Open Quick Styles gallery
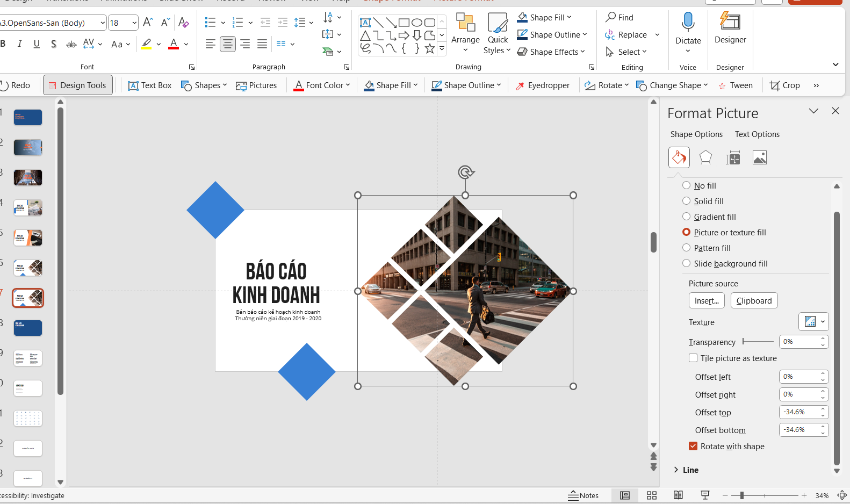This screenshot has width=850, height=504. pos(497,33)
